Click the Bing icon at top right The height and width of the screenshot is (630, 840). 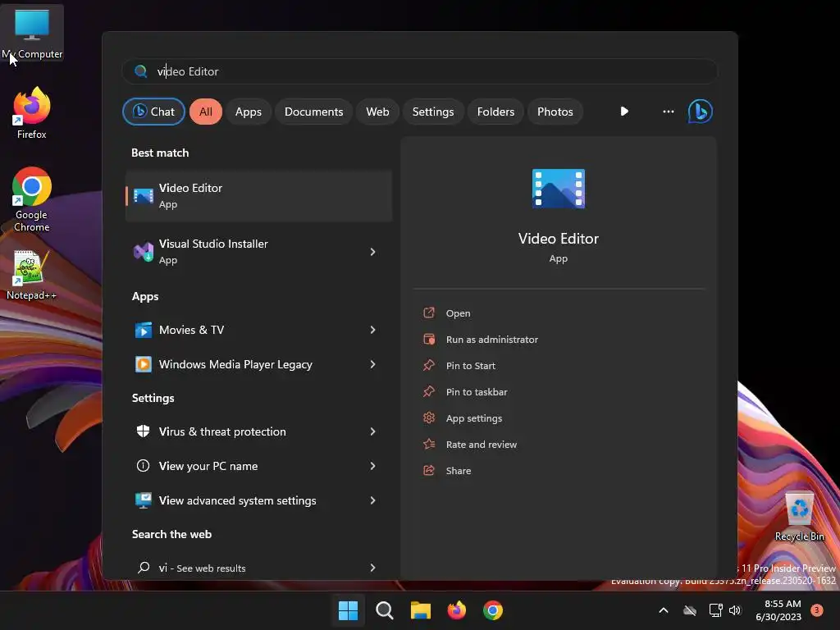click(701, 112)
